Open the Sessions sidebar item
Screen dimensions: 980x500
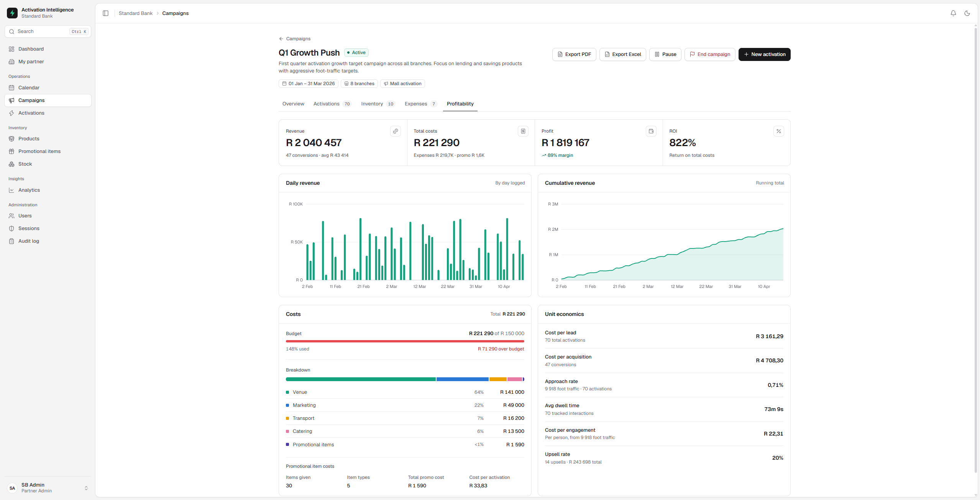click(48, 229)
